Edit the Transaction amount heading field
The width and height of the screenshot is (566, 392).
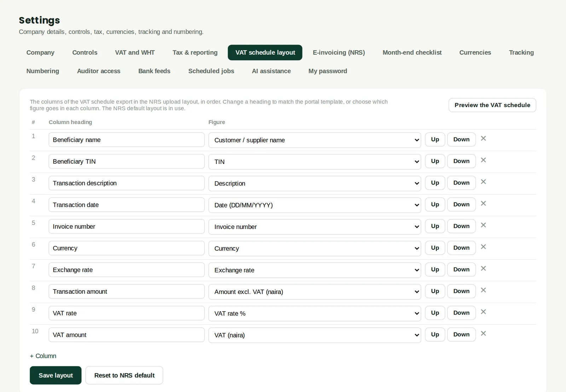[126, 292]
